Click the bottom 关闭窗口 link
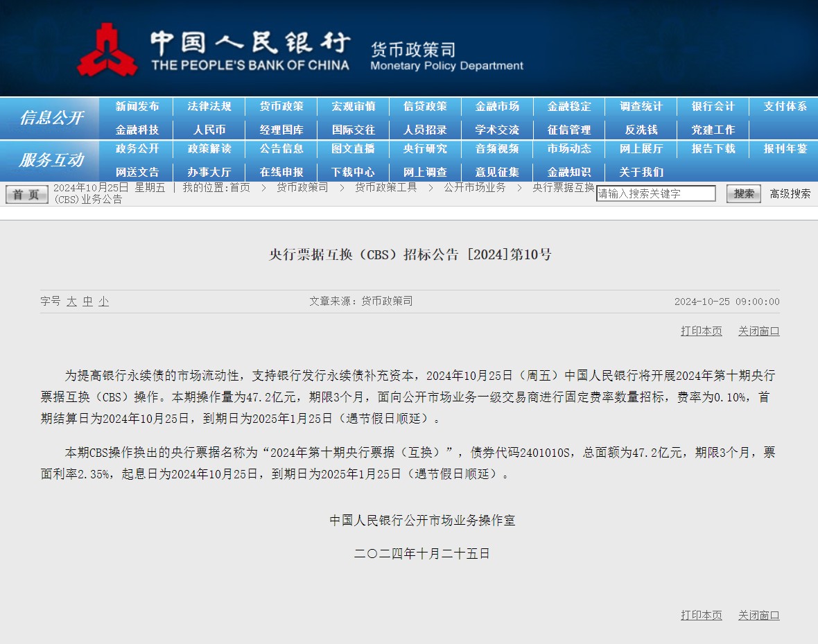818x644 pixels. (x=759, y=616)
